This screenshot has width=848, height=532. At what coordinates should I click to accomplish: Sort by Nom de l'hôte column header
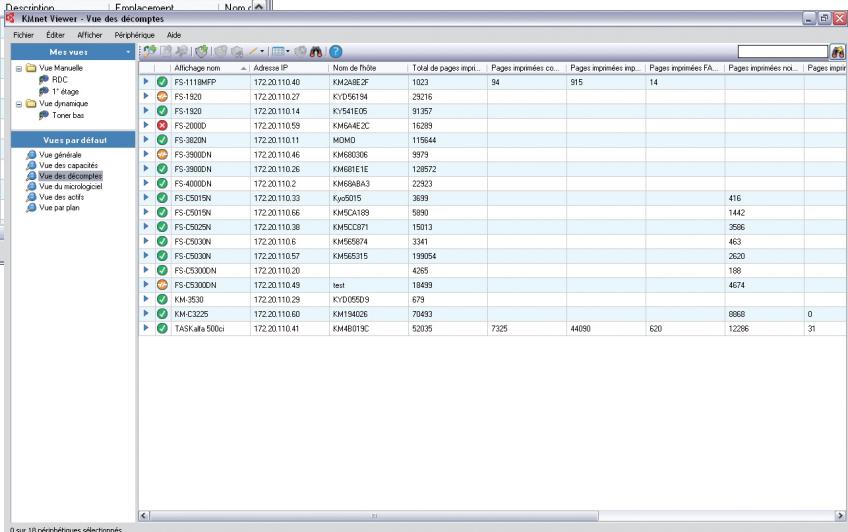pyautogui.click(x=368, y=68)
